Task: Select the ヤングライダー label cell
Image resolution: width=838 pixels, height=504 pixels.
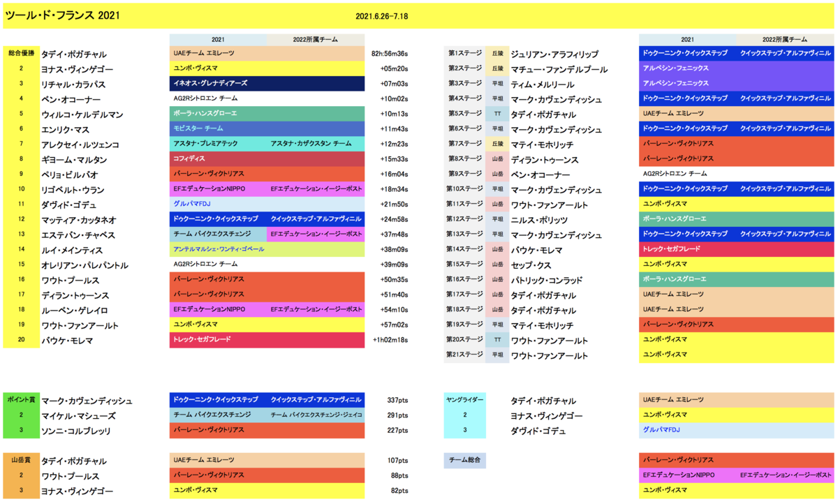Action: tap(464, 400)
